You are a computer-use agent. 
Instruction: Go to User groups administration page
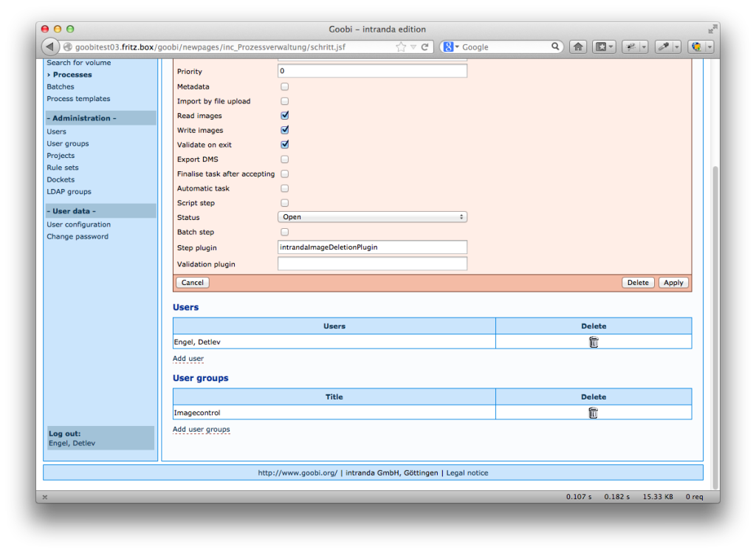(67, 144)
